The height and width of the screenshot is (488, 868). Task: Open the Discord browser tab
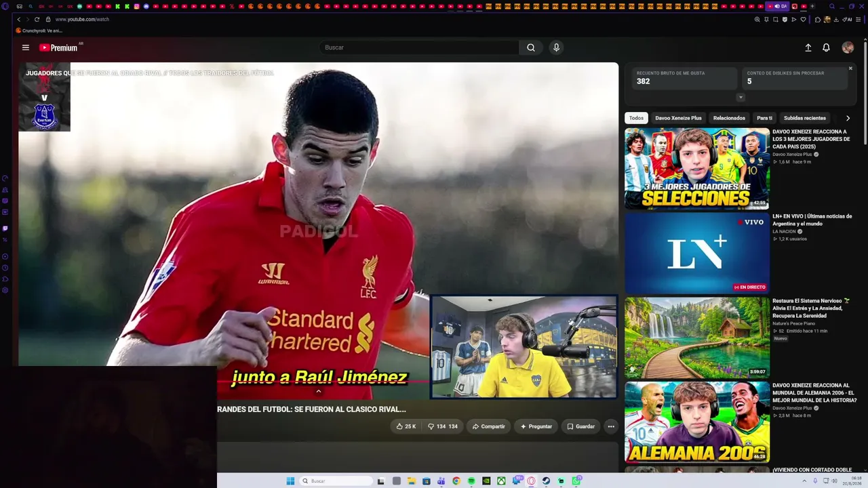(x=146, y=7)
